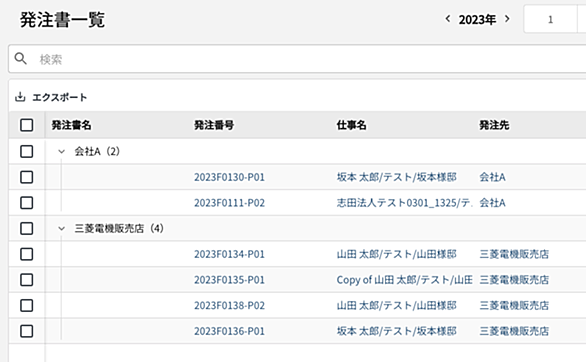Click 三菱電機販売店 supplier in 2023F0135-P01 row
The height and width of the screenshot is (362, 586).
pyautogui.click(x=514, y=280)
